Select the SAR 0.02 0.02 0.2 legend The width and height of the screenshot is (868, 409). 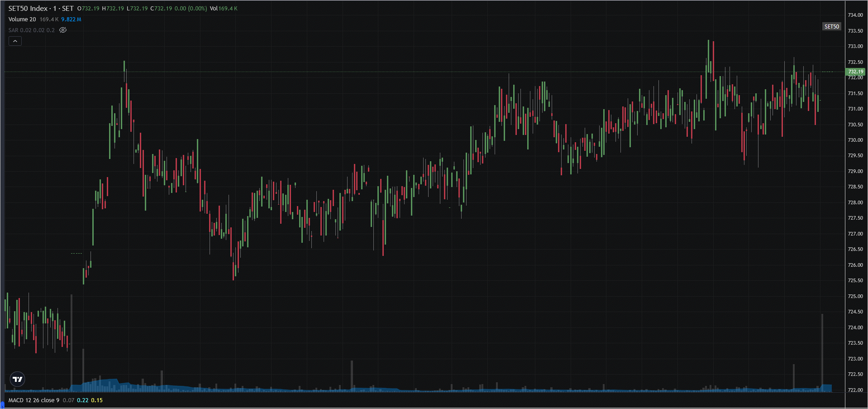(x=31, y=30)
